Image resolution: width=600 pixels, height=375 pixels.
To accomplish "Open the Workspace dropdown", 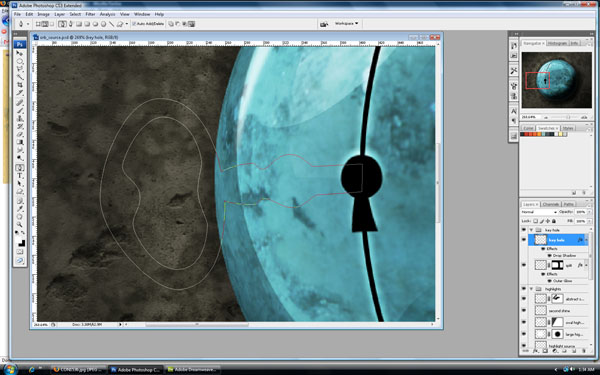I will tap(347, 24).
